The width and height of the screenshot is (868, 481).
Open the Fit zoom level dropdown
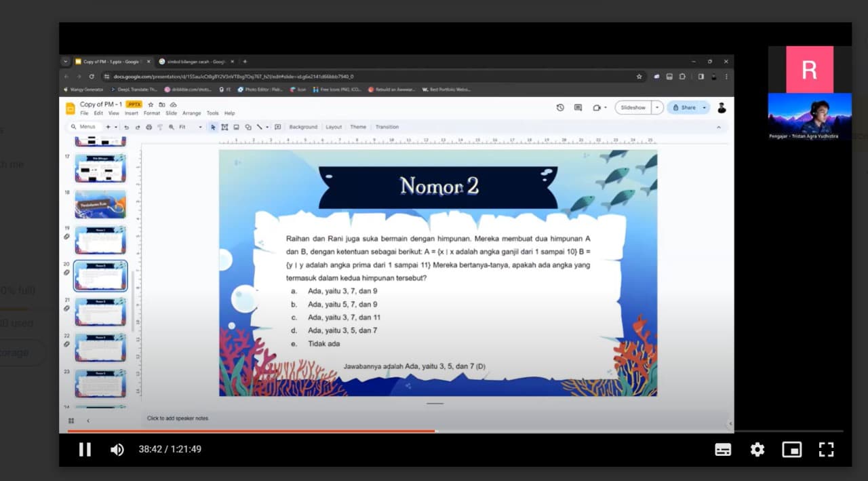point(191,127)
